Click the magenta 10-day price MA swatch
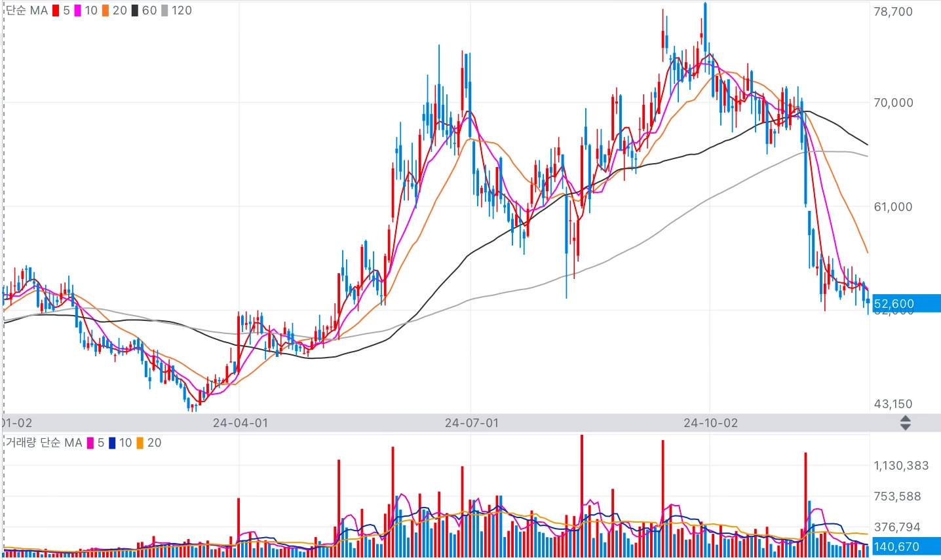Screen dimensions: 941x560 (77, 10)
